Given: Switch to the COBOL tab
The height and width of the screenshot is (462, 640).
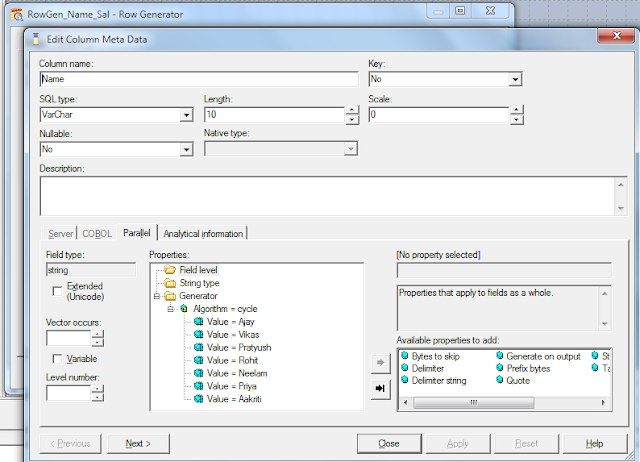Looking at the screenshot, I should (97, 234).
